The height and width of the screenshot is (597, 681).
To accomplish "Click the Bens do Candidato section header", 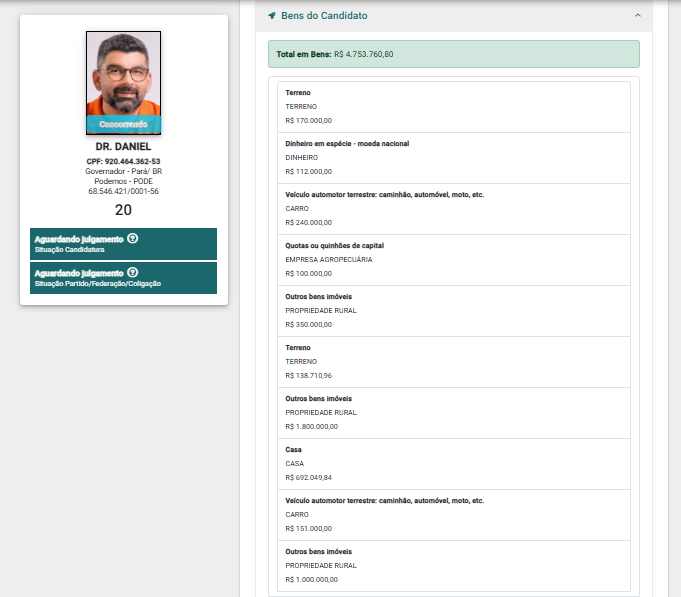I will (454, 16).
